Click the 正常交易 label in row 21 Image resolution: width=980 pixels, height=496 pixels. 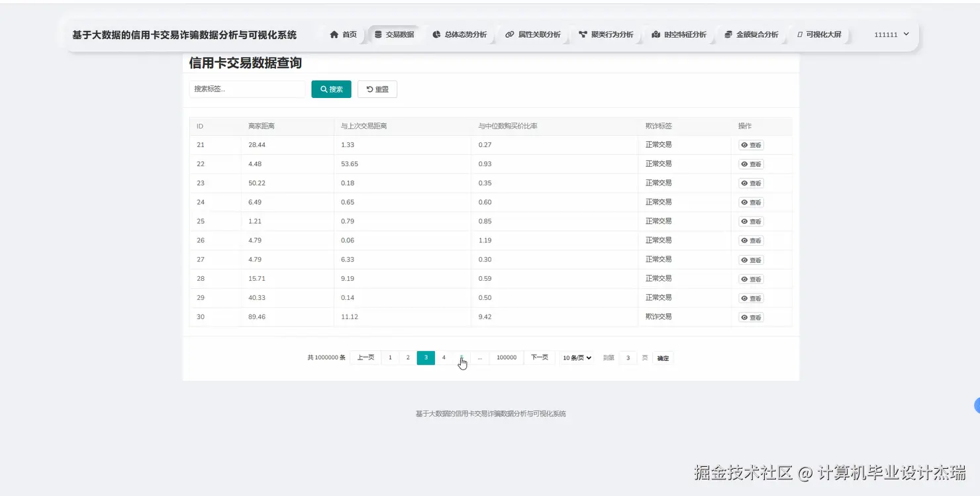point(659,144)
